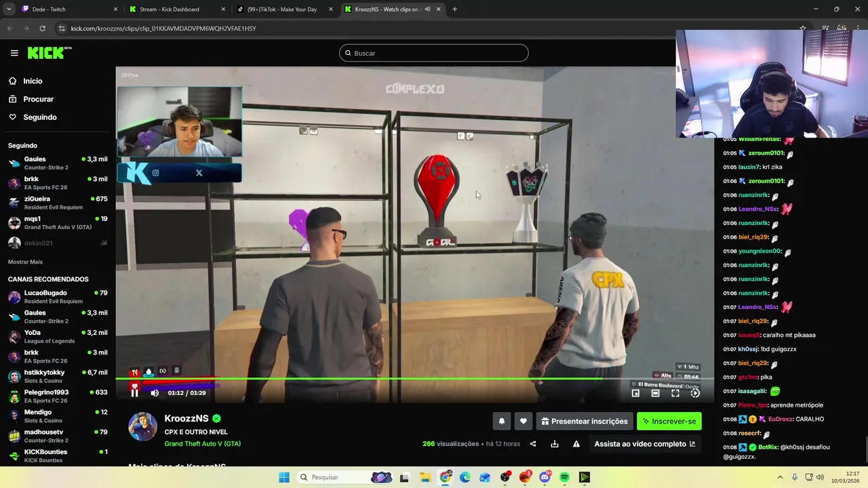Viewport: 868px width, 488px height.
Task: Open the browser tab search dropdown
Action: [x=8, y=9]
